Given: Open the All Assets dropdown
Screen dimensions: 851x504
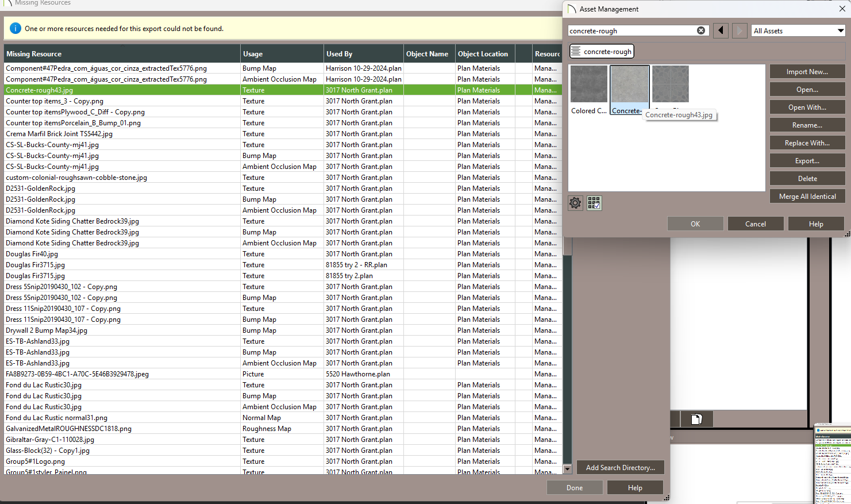Looking at the screenshot, I should pyautogui.click(x=798, y=30).
